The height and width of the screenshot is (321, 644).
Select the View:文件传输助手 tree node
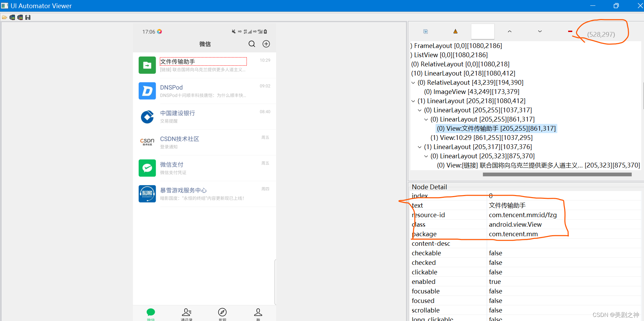(496, 129)
